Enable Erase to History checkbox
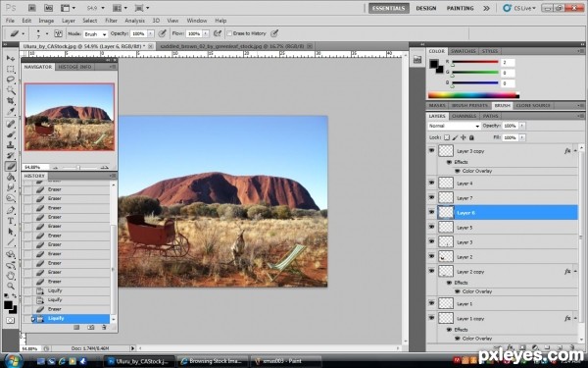588x368 pixels. pyautogui.click(x=229, y=33)
